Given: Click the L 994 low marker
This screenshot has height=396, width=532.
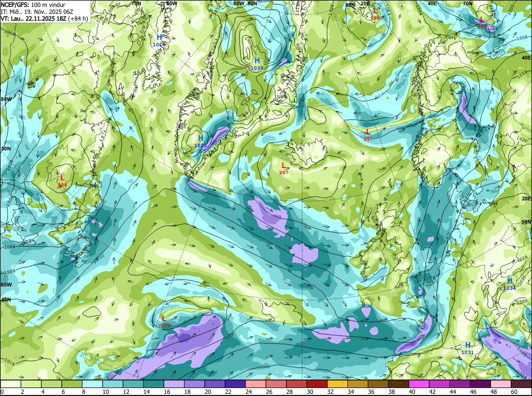Looking at the screenshot, I should click(62, 181).
